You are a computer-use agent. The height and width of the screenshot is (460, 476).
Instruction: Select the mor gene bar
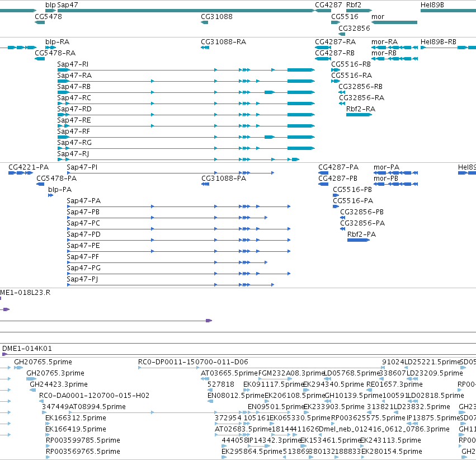[x=394, y=22]
